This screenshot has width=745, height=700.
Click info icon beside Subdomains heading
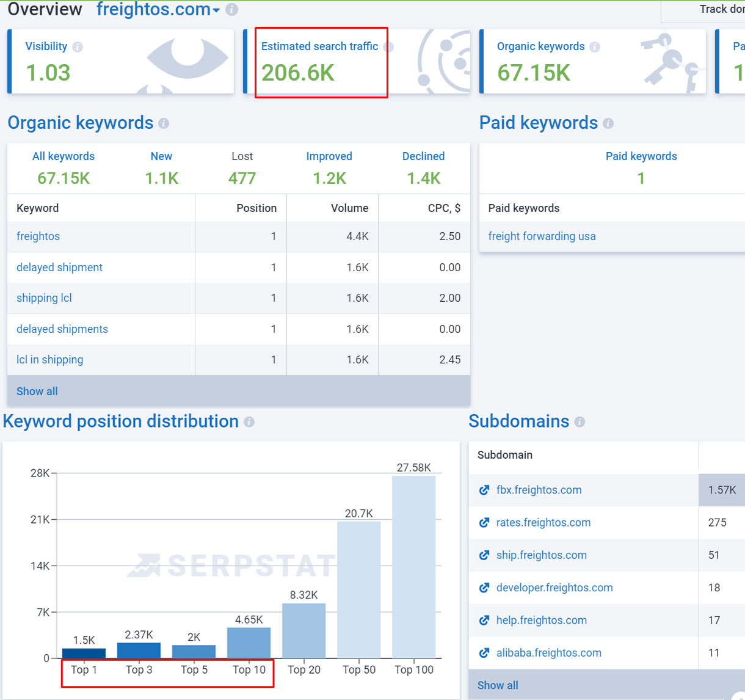point(580,422)
